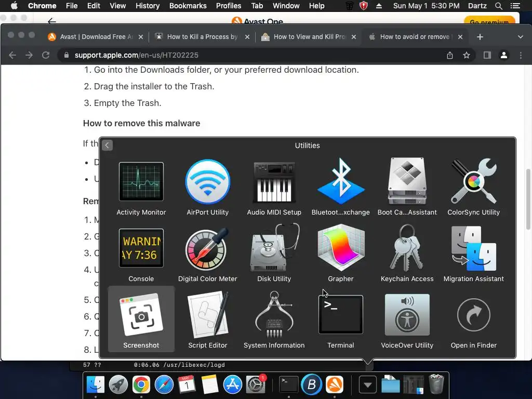Open Finder from the Dock
Viewport: 532px width, 399px height.
point(96,385)
